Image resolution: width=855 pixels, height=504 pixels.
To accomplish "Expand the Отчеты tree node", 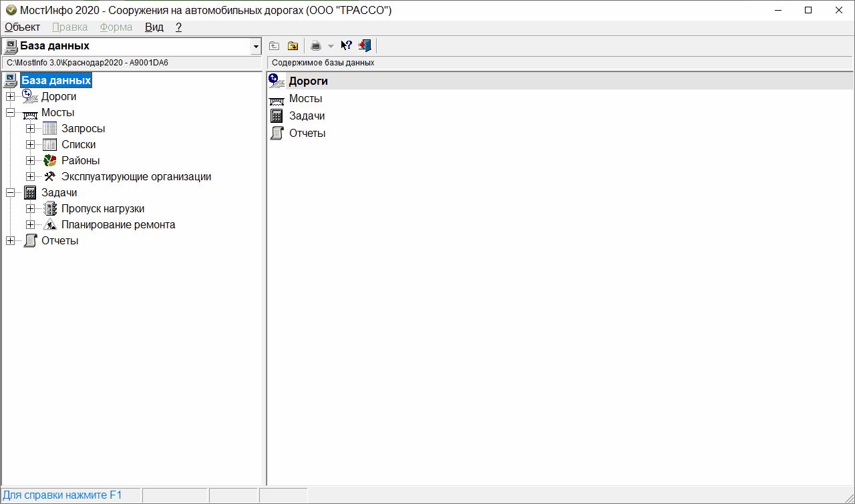I will point(10,241).
